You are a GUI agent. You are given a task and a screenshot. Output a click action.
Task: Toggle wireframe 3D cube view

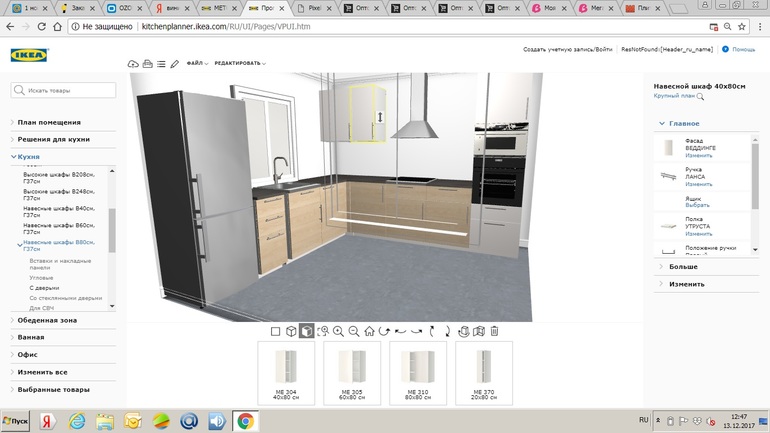tap(291, 331)
